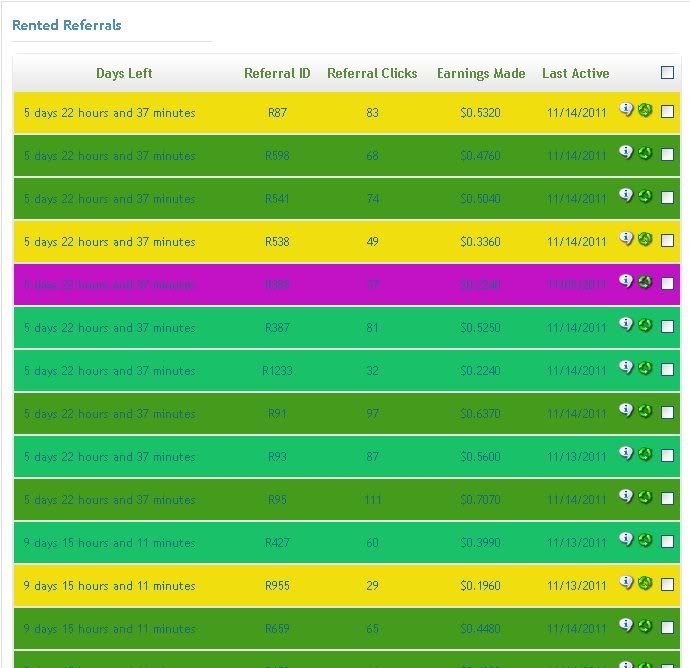Image resolution: width=690 pixels, height=668 pixels.
Task: Click the earnings value $0.1960
Action: pyautogui.click(x=481, y=586)
